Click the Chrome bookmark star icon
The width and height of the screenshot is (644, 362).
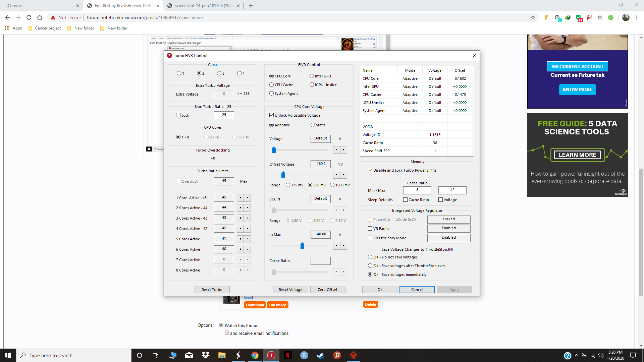(x=533, y=17)
